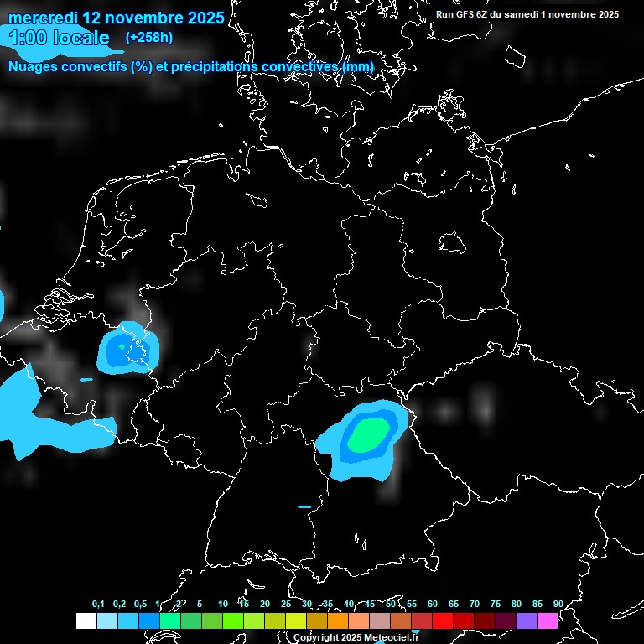Viewport: 644px width, 644px height.
Task: Click the mustard swatch between 30 and 35
Action: click(x=317, y=621)
